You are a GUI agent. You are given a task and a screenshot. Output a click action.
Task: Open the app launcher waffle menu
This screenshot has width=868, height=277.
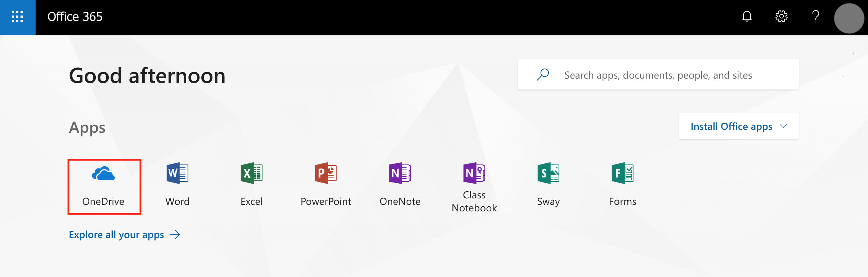click(x=17, y=17)
